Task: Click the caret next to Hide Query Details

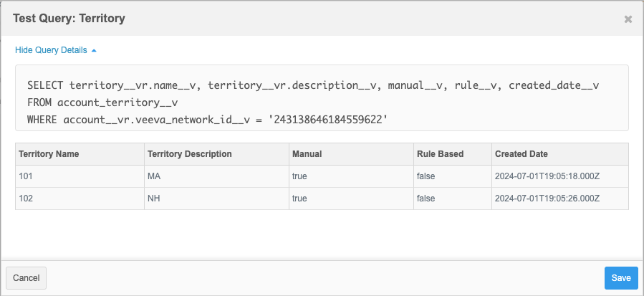Action: [94, 50]
